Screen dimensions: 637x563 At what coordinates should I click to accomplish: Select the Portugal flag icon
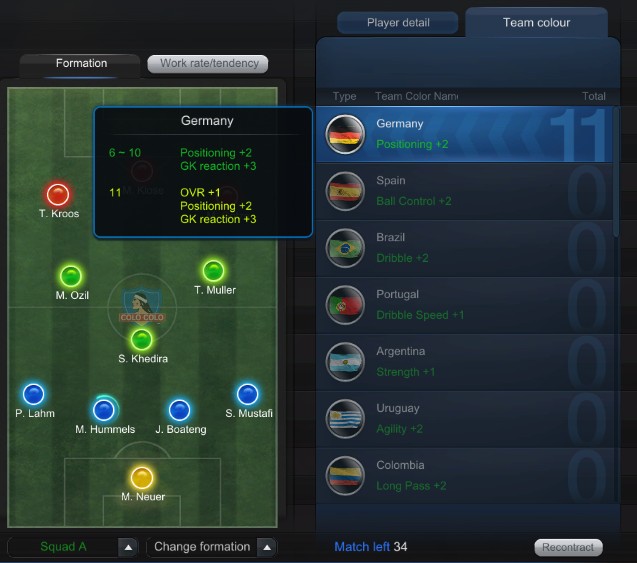tap(345, 305)
